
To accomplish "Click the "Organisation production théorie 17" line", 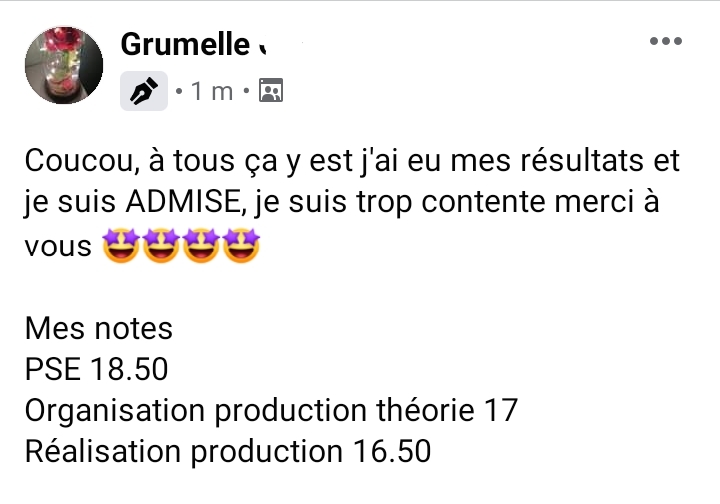I will [x=270, y=410].
